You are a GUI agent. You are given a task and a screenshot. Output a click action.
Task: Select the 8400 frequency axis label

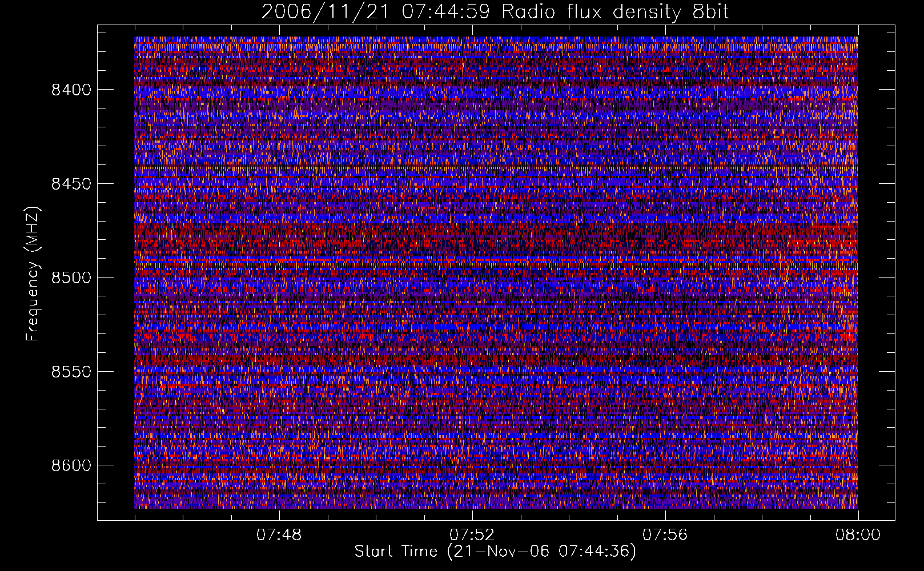tap(71, 90)
